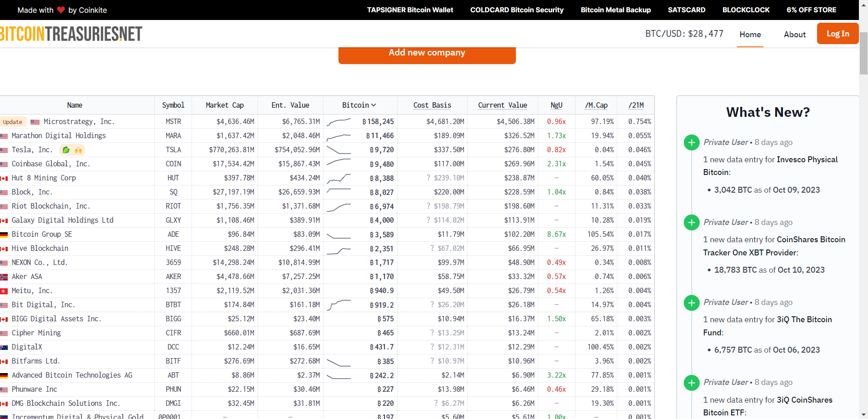Click the green plus icon for 3iQ The Bitcoin Fund entry
868x419 pixels.
pyautogui.click(x=691, y=303)
